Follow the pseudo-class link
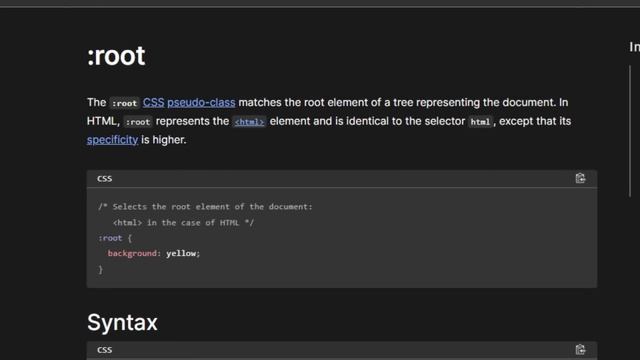 201,102
